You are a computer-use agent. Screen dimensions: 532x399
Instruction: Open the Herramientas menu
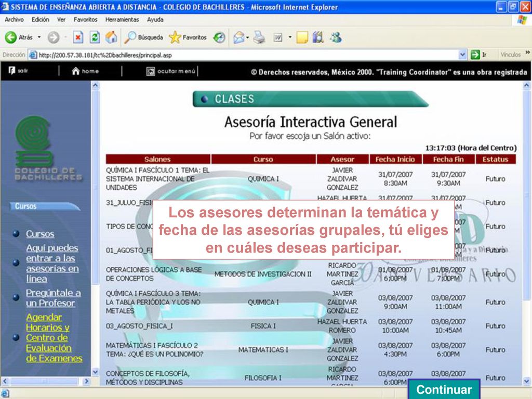(x=122, y=20)
